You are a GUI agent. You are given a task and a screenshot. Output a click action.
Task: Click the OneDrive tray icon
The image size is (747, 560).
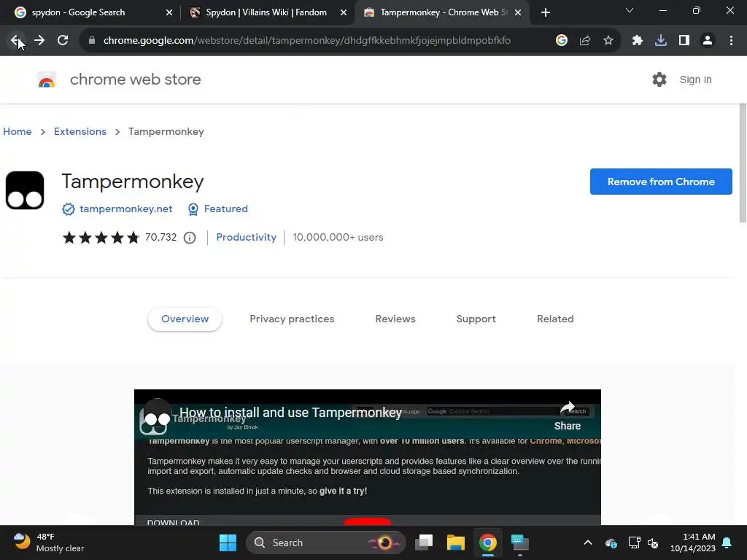(611, 542)
